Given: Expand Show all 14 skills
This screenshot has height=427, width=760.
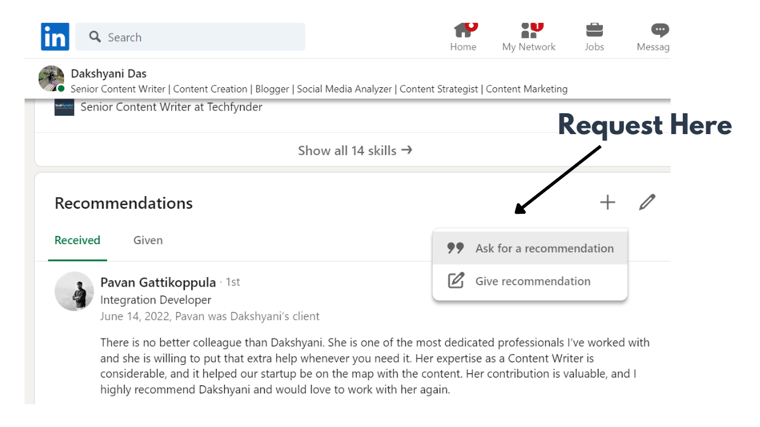Looking at the screenshot, I should [x=355, y=151].
